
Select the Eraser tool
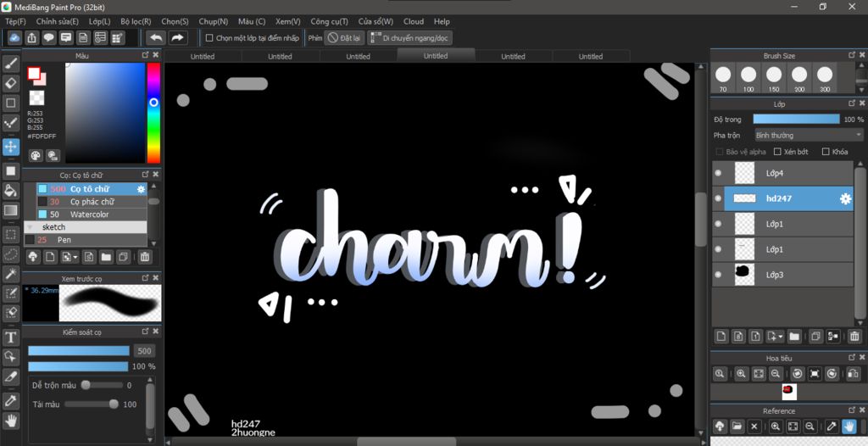point(10,84)
